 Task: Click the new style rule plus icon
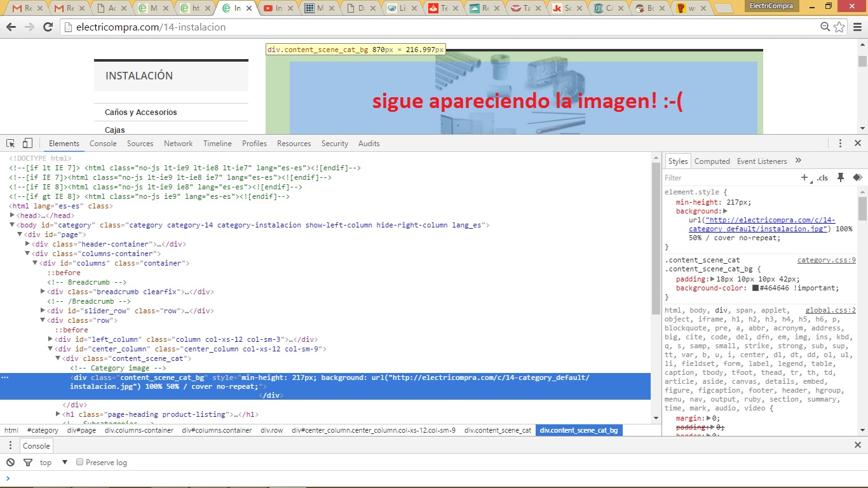(x=804, y=178)
